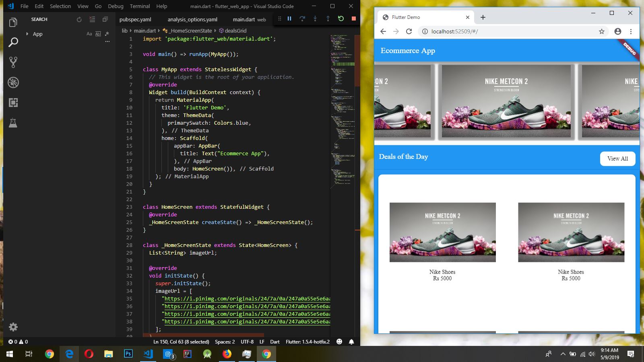Image resolution: width=644 pixels, height=362 pixels.
Task: Toggle search details ellipsis
Action: point(107,41)
